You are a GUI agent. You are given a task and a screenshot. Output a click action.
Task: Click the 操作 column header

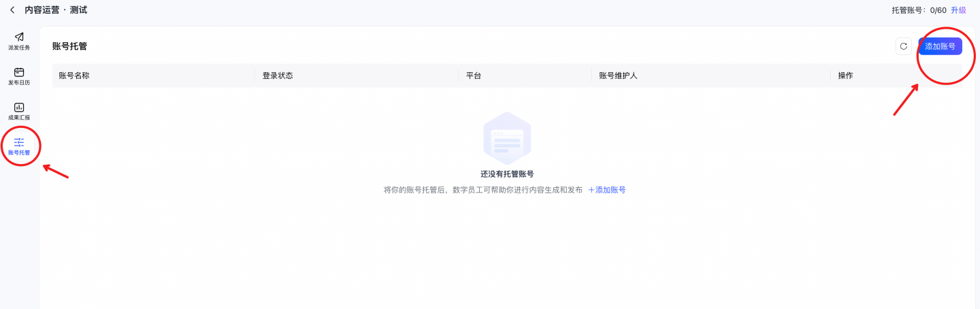coord(845,76)
